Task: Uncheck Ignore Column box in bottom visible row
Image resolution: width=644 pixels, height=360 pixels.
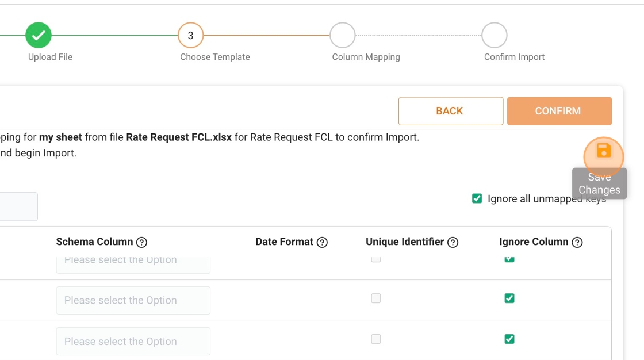Action: coord(509,339)
